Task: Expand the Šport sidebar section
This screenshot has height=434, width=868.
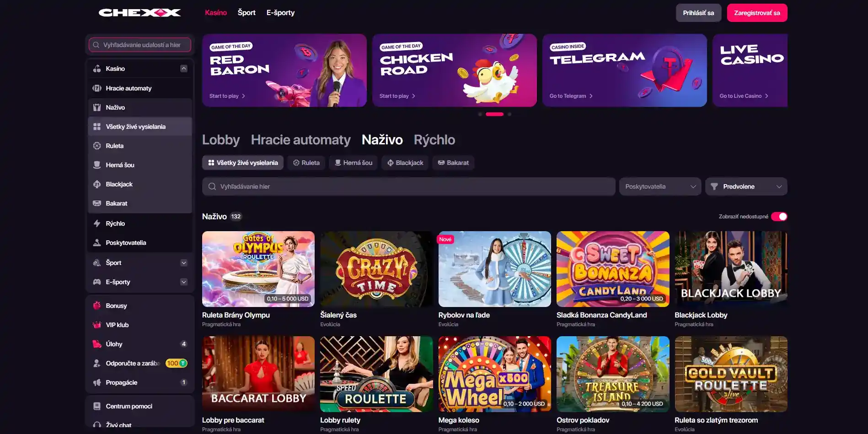Action: click(184, 263)
